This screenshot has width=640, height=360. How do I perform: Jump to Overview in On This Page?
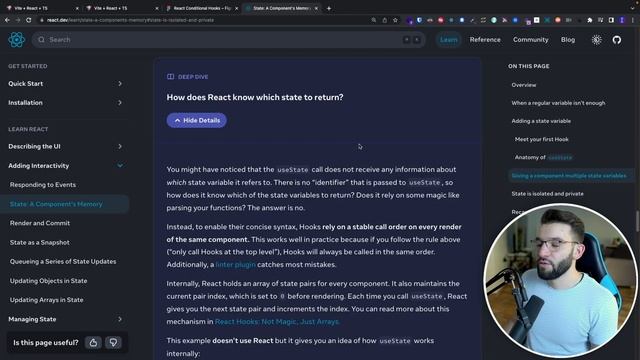coord(524,85)
